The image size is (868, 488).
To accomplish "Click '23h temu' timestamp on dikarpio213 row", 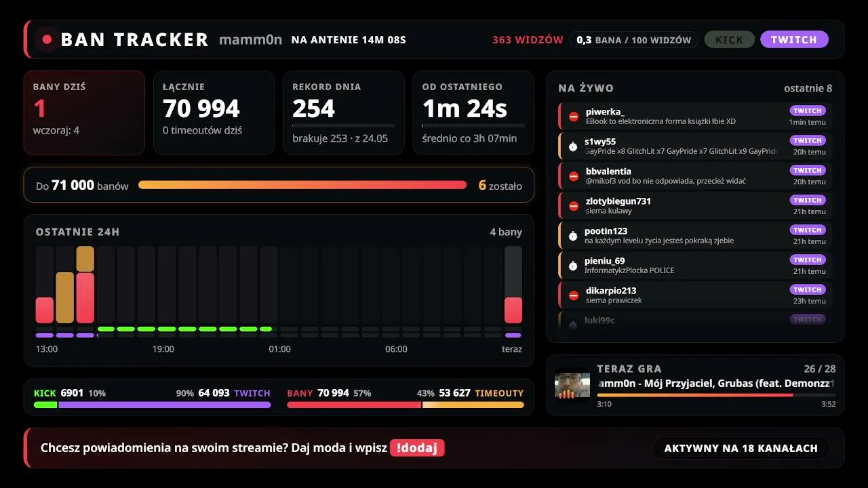I will point(810,301).
